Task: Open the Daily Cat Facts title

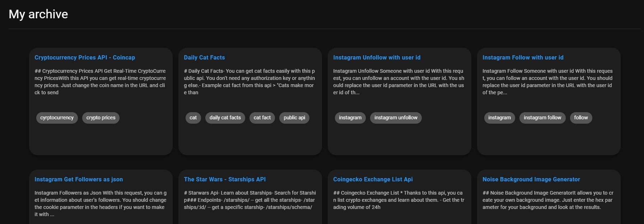Action: 204,57
